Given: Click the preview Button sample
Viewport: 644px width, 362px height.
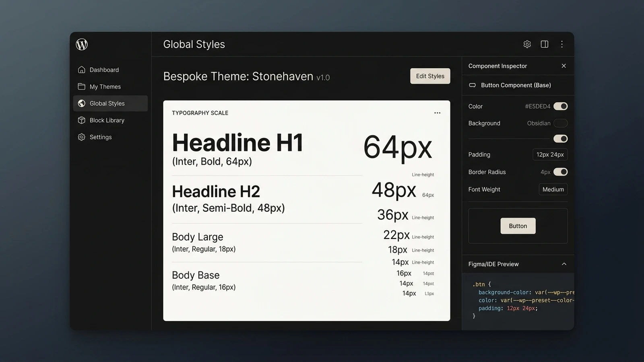Looking at the screenshot, I should (x=518, y=226).
